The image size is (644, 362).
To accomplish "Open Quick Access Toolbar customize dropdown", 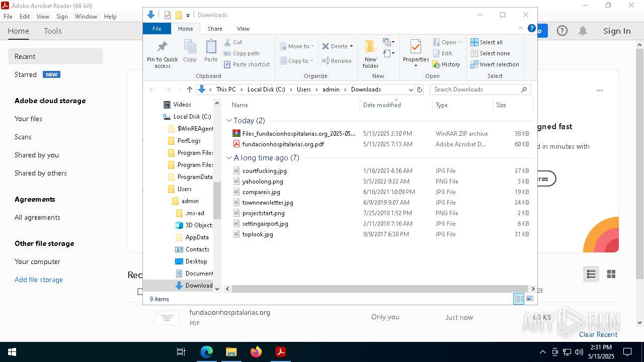I will pos(188,16).
